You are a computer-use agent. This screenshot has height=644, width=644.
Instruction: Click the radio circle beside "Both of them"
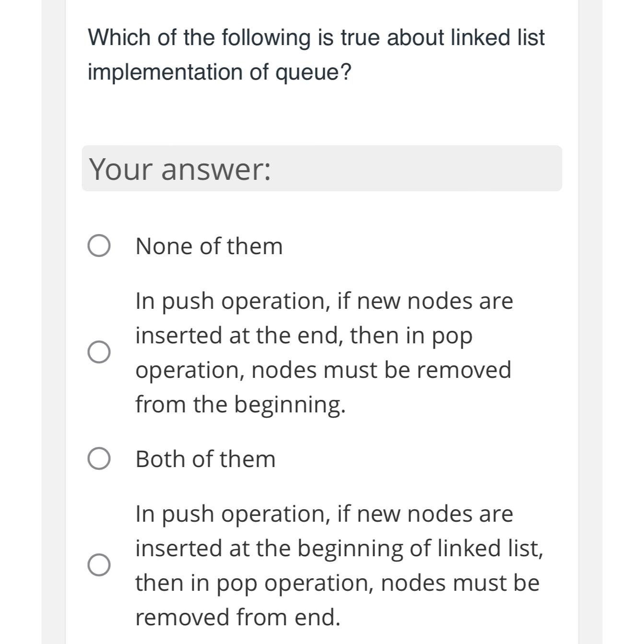[x=99, y=459]
